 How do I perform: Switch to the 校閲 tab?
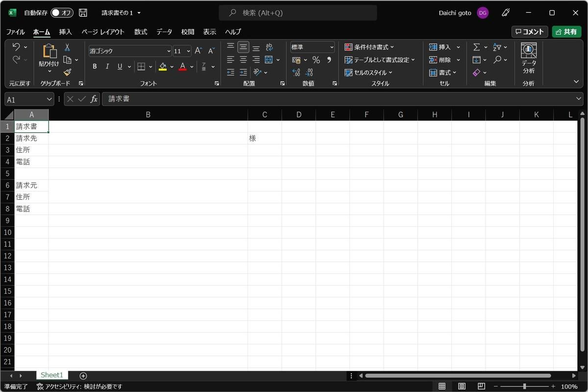[x=188, y=32]
